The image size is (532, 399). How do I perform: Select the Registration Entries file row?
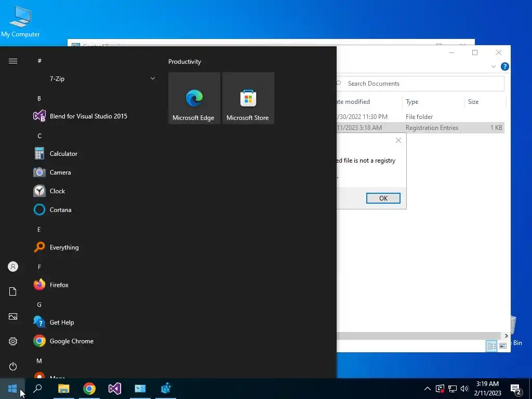[420, 128]
